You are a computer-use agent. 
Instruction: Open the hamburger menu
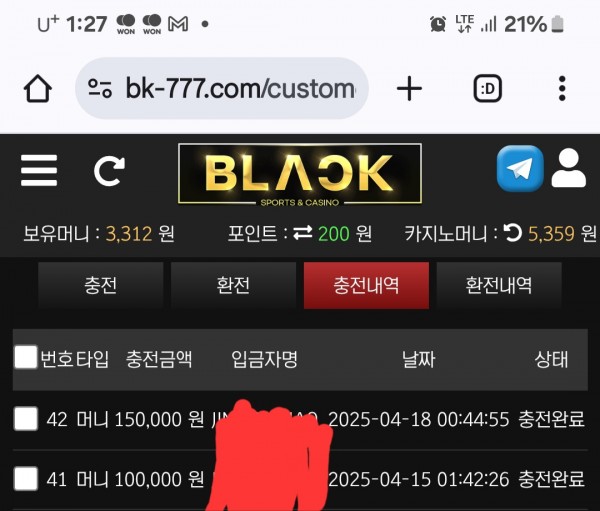click(x=39, y=170)
